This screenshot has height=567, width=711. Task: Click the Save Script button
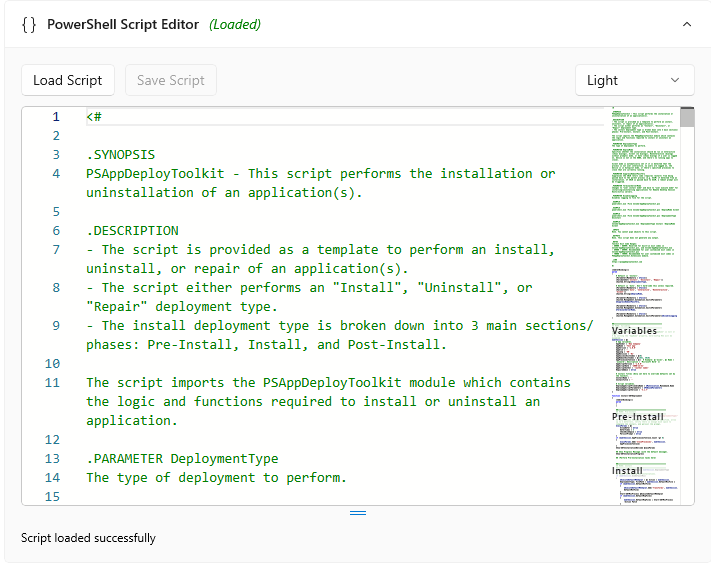point(170,80)
